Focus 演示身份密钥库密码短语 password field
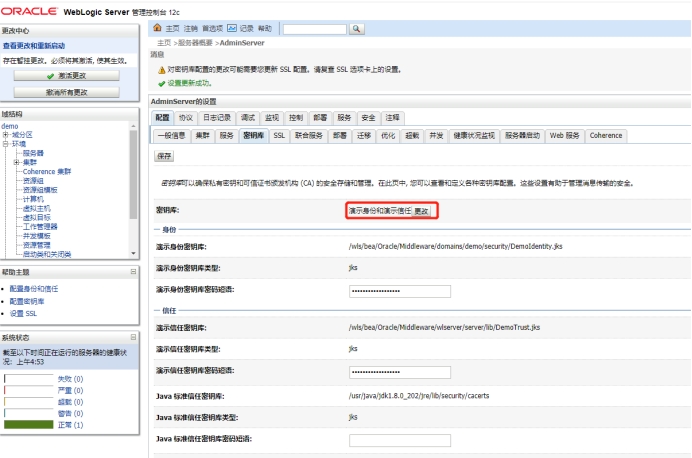Image resolution: width=692 pixels, height=458 pixels. tap(400, 291)
